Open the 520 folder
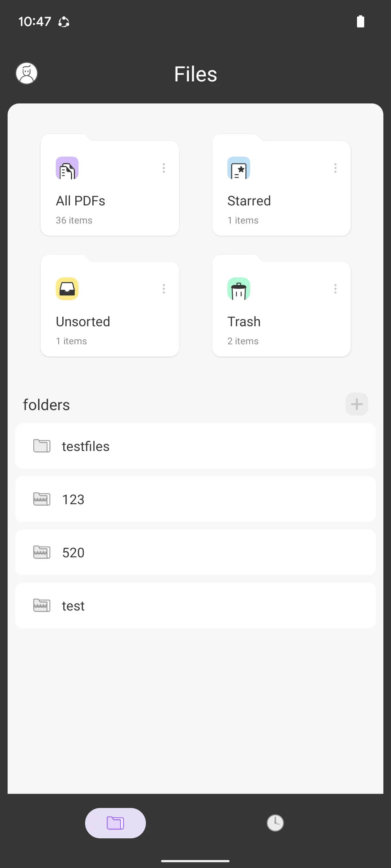The image size is (391, 868). [x=195, y=552]
